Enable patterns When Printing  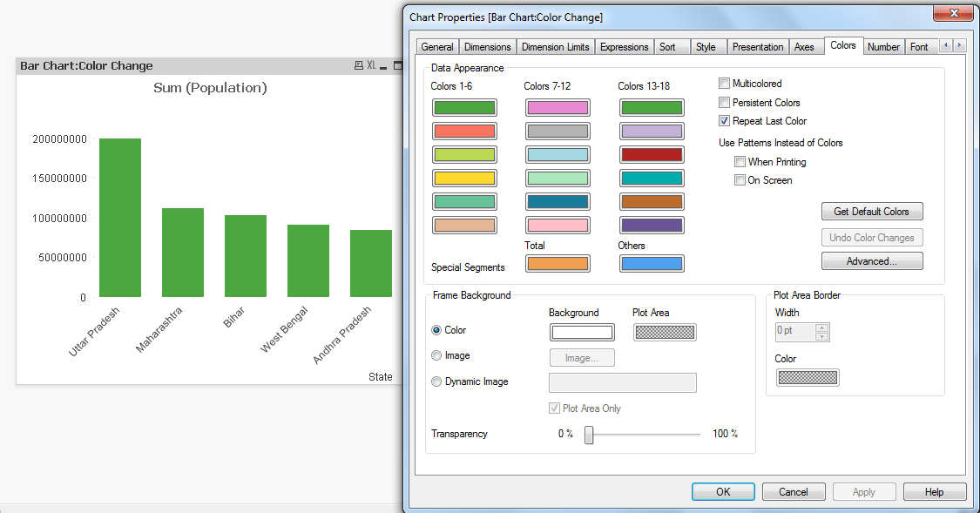coord(740,161)
